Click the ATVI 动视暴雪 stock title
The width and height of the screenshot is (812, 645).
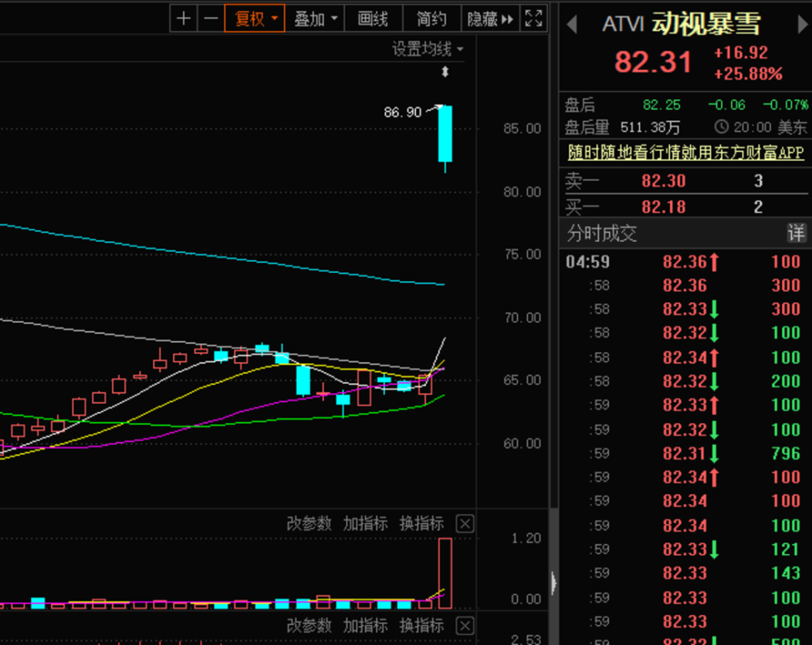pyautogui.click(x=681, y=24)
